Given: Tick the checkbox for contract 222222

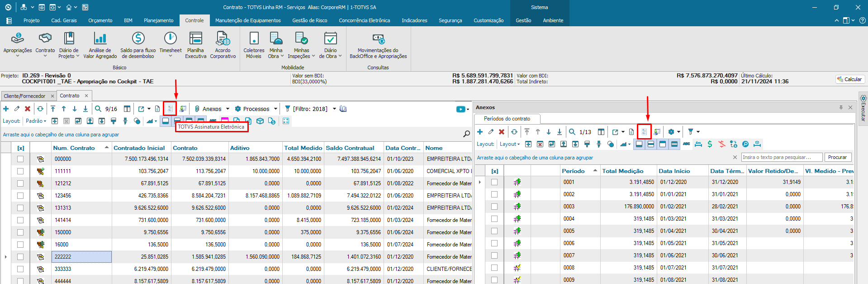Looking at the screenshot, I should (20, 257).
